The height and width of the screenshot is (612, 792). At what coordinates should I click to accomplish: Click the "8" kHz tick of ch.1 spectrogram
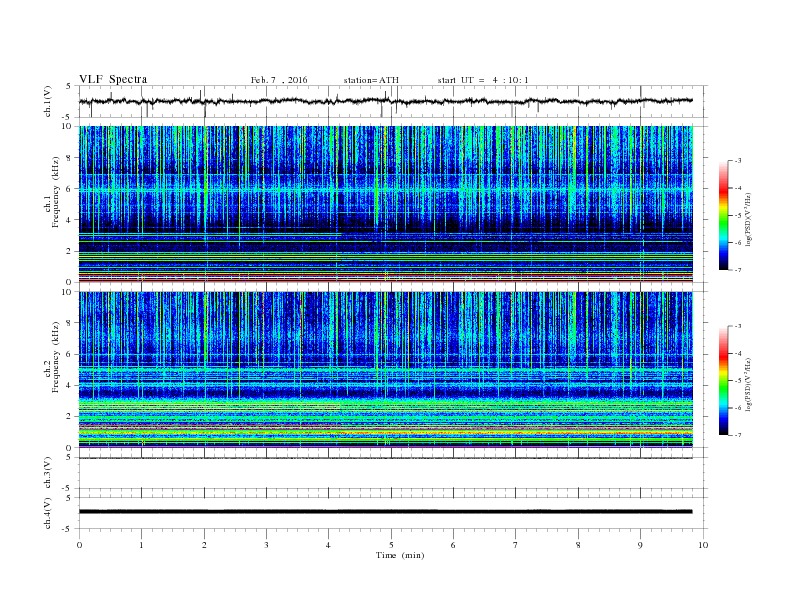pos(69,158)
